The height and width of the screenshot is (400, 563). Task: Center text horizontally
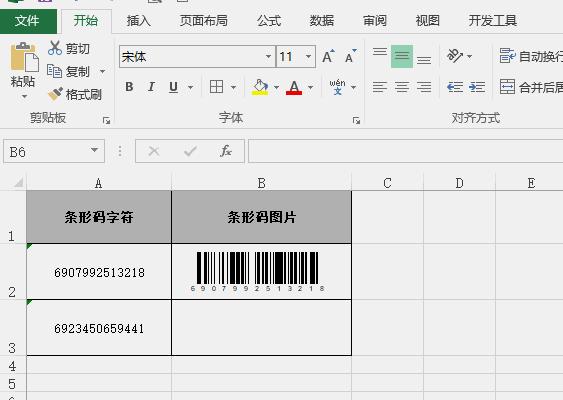tap(402, 87)
